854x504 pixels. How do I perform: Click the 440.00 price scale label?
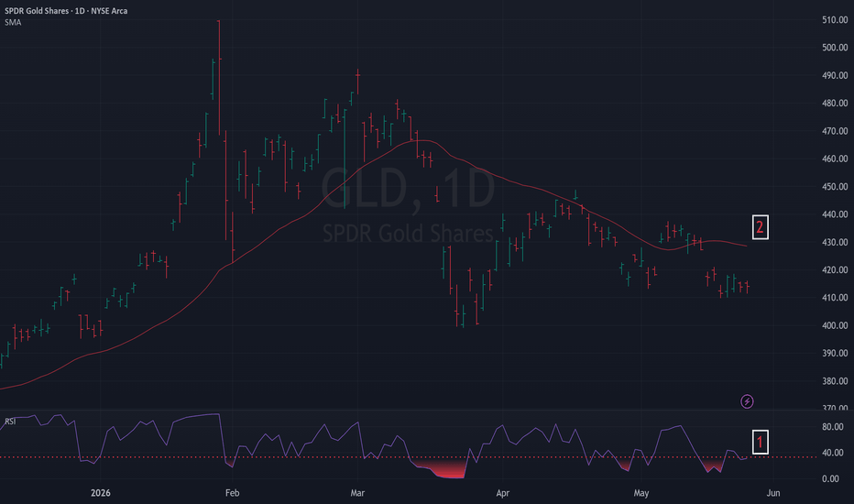(835, 214)
